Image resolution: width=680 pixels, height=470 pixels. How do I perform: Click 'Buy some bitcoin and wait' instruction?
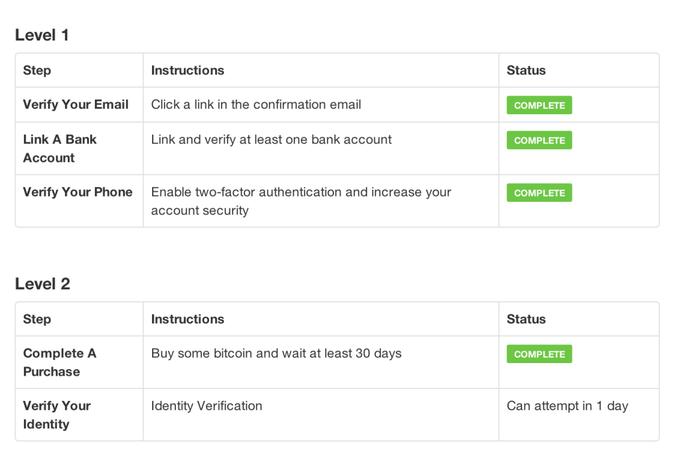point(276,353)
